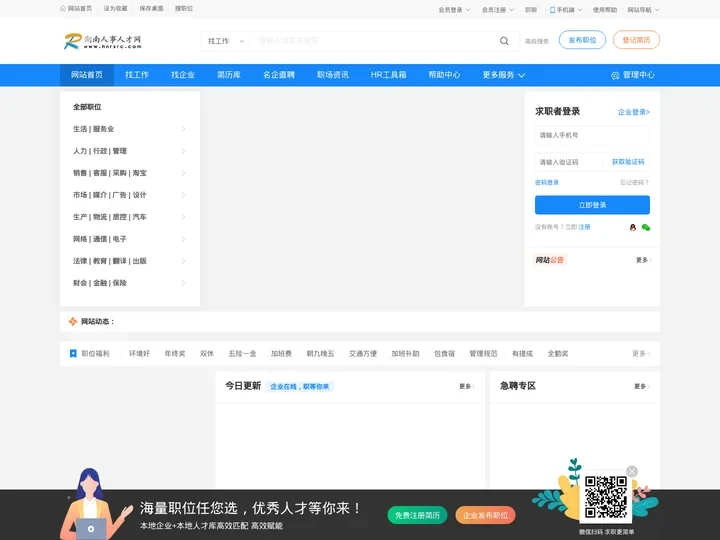This screenshot has width=720, height=540.
Task: Click 设为收藏 in the top bar
Action: pos(115,8)
